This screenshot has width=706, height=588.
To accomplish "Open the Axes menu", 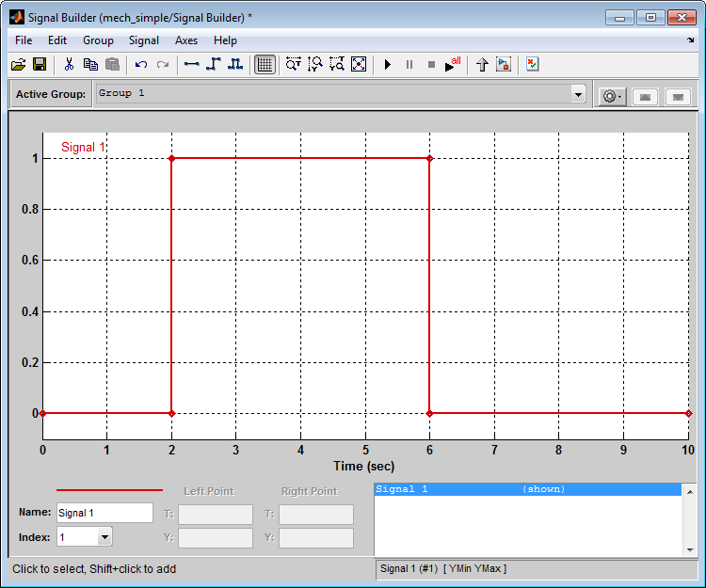I will pos(186,40).
